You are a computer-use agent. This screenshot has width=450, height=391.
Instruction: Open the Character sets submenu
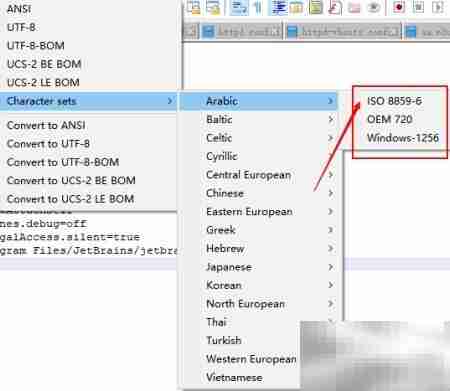click(88, 101)
